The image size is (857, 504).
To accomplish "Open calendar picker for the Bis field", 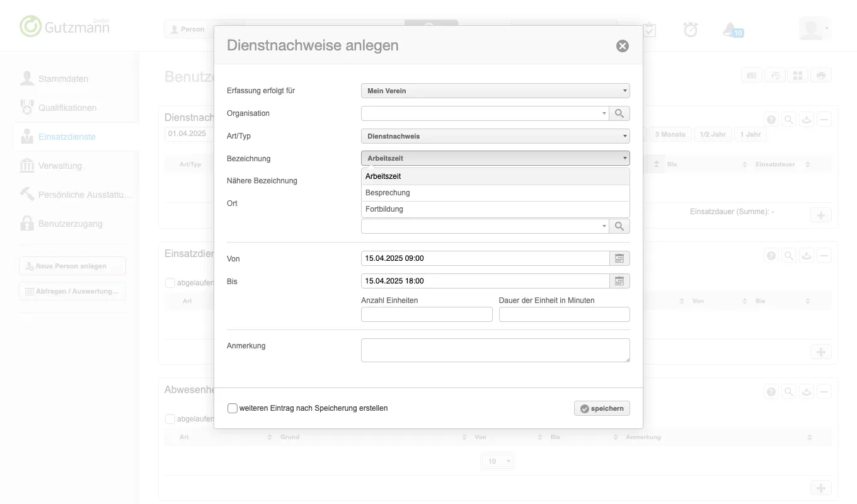I will pyautogui.click(x=619, y=281).
